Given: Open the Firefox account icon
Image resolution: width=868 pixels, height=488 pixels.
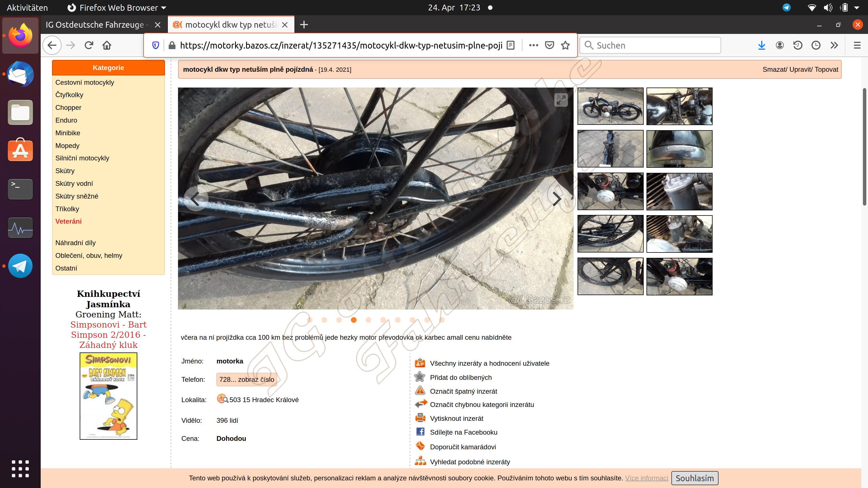Looking at the screenshot, I should (x=779, y=45).
